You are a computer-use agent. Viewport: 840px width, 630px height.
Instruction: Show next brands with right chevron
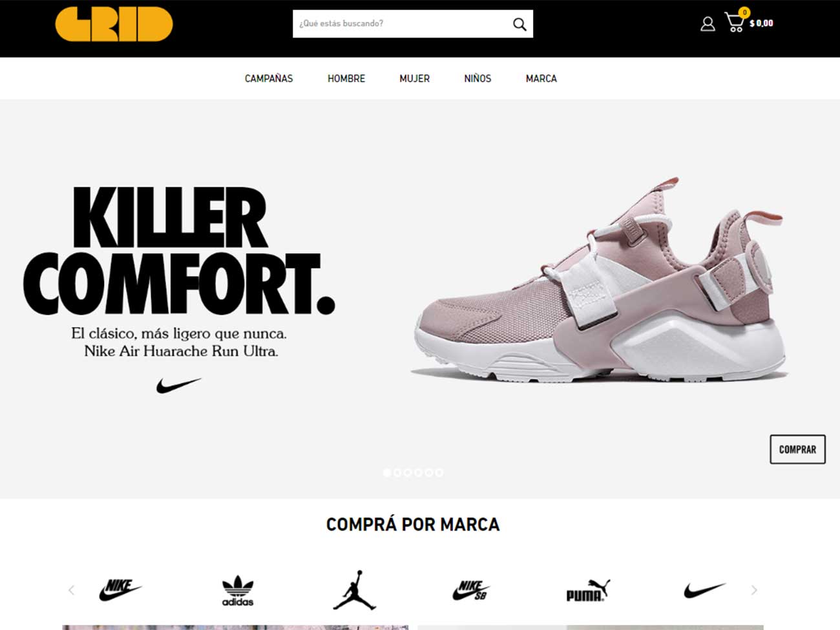coord(753,590)
